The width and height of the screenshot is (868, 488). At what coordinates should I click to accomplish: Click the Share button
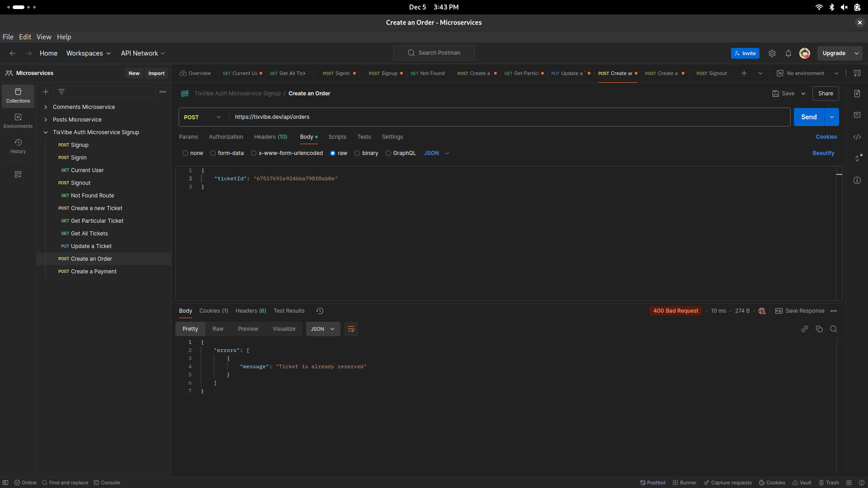[826, 93]
